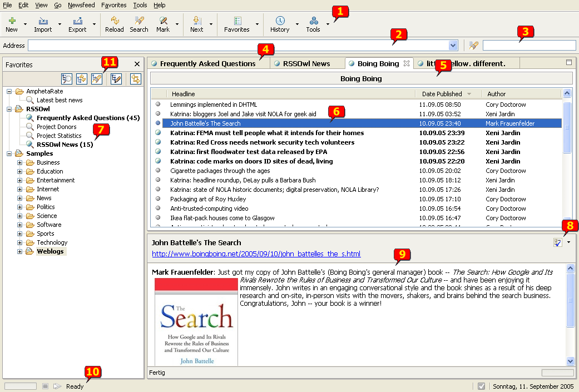Click the tree reload arrows icon in Favorites panel
Viewport: 579px width, 392px height.
point(82,78)
